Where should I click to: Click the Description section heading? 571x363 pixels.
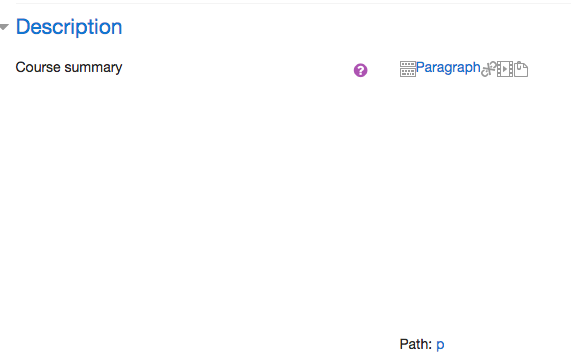(69, 27)
